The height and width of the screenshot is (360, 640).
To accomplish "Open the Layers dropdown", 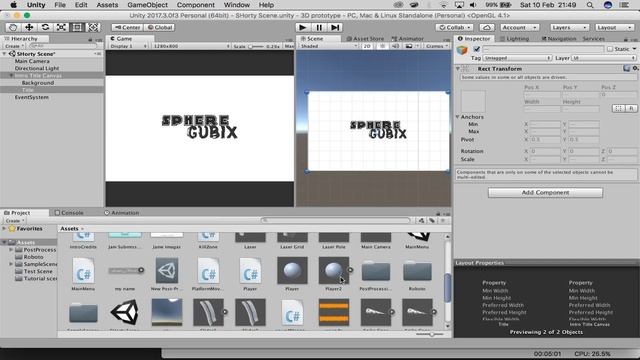I will (569, 27).
